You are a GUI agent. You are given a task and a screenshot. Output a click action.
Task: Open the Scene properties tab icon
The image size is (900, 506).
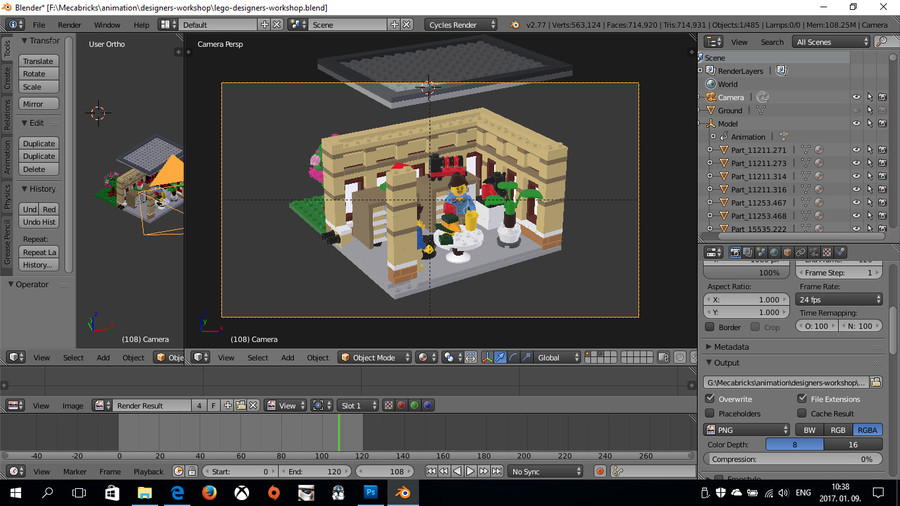point(761,252)
